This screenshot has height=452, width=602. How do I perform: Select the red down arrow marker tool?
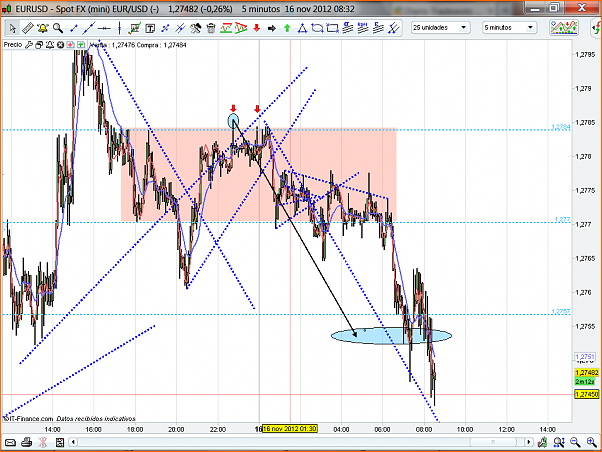256,28
